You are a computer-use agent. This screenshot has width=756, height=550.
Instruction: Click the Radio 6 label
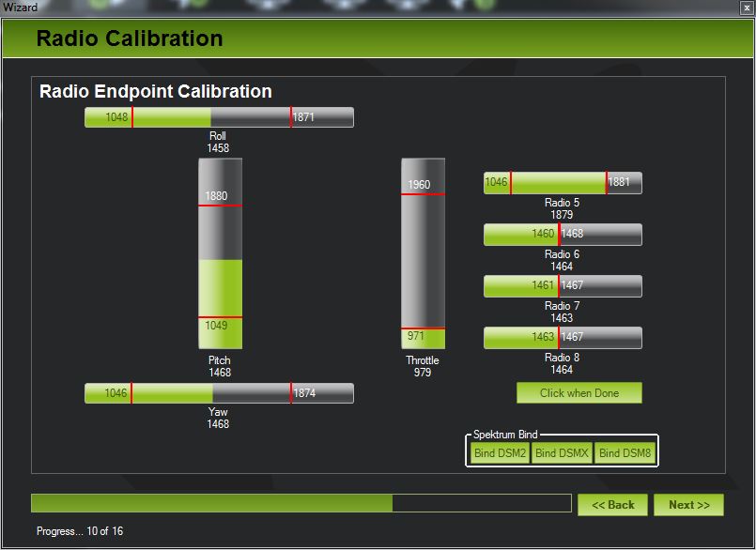pos(562,254)
